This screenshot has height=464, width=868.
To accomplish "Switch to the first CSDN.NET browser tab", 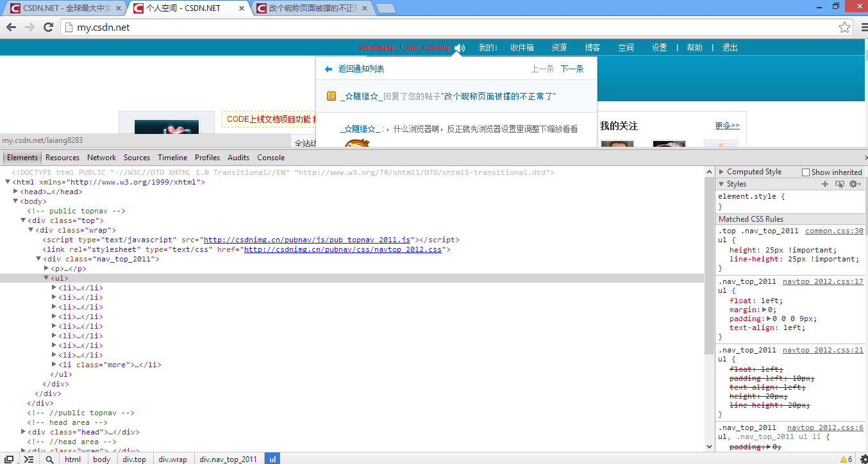I will (64, 8).
